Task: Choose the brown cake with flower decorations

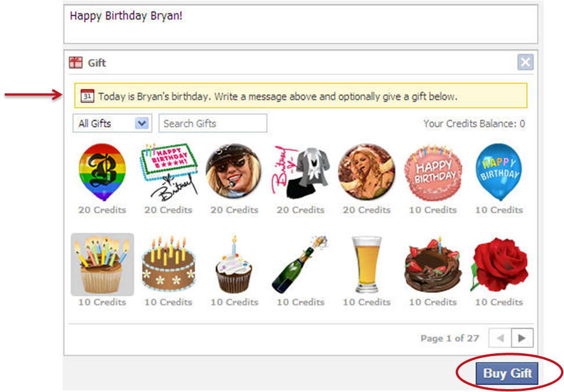Action: pos(168,265)
